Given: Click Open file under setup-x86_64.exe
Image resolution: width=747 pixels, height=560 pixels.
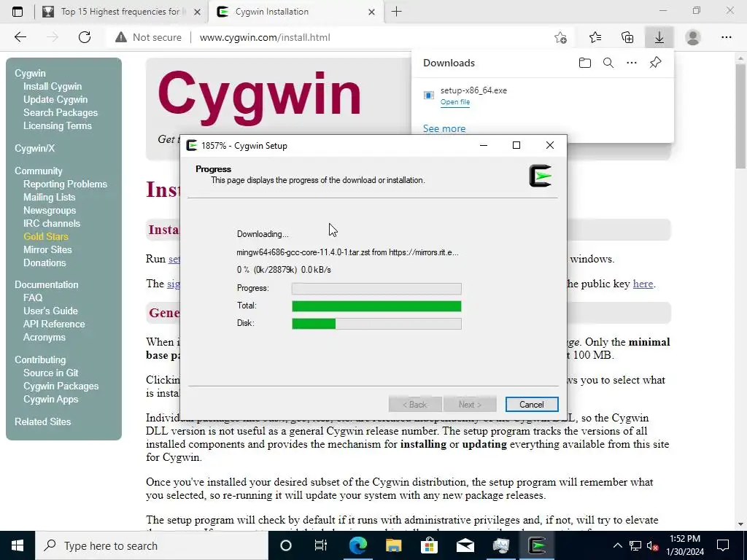Looking at the screenshot, I should click(455, 102).
